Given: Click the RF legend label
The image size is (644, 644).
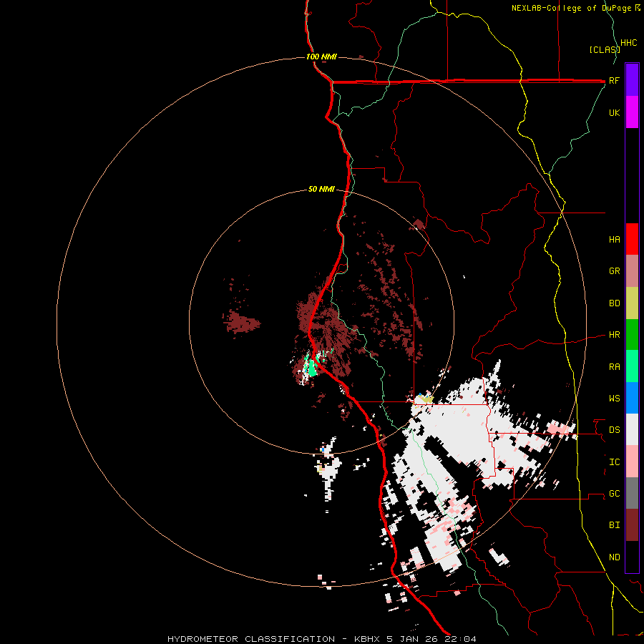Looking at the screenshot, I should 614,80.
